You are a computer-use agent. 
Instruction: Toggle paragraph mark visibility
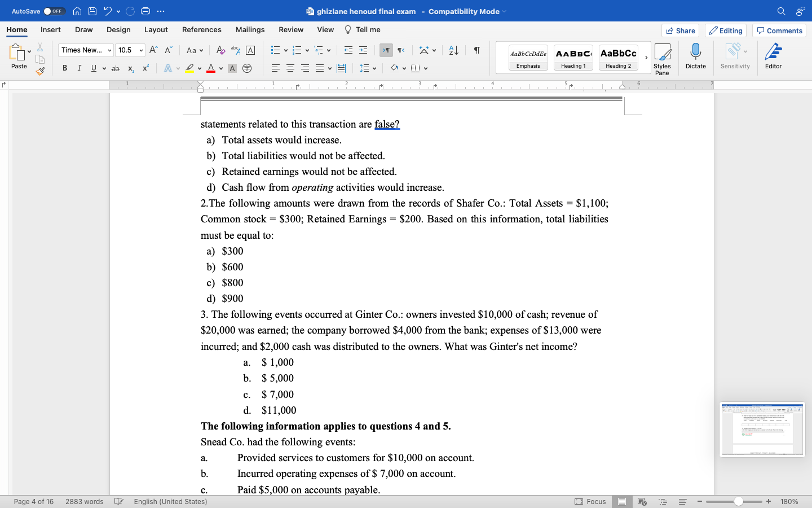(x=476, y=50)
